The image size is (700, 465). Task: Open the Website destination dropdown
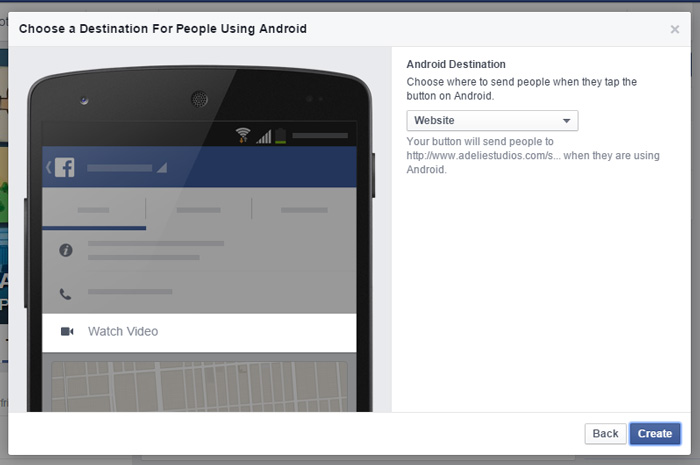click(x=492, y=121)
